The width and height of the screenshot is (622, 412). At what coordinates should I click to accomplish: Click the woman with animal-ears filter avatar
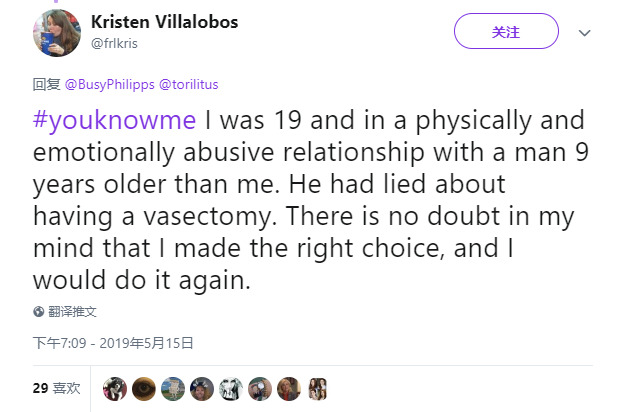click(x=202, y=389)
